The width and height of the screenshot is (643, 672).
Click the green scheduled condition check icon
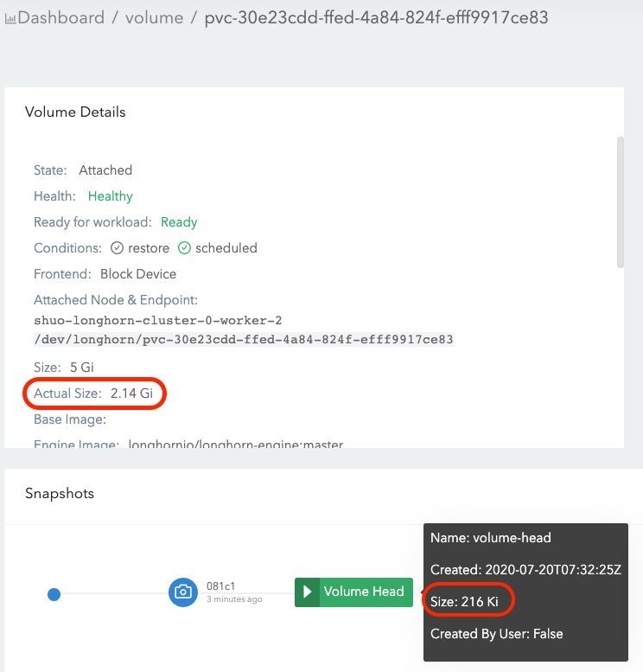184,248
